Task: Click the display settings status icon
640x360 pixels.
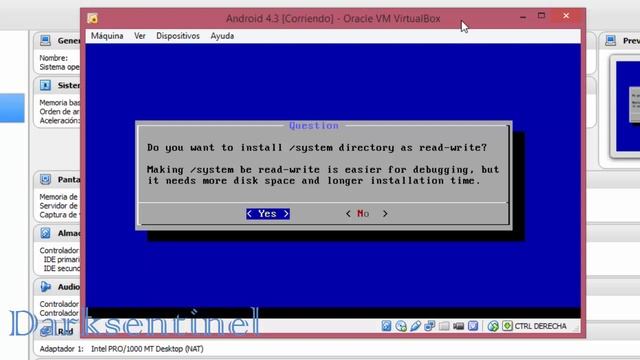Action: click(473, 326)
